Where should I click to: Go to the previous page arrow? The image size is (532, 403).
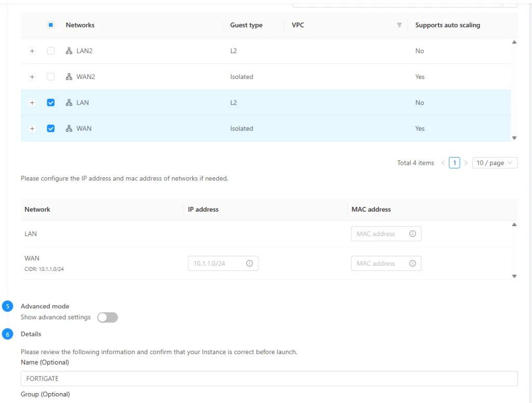click(443, 163)
